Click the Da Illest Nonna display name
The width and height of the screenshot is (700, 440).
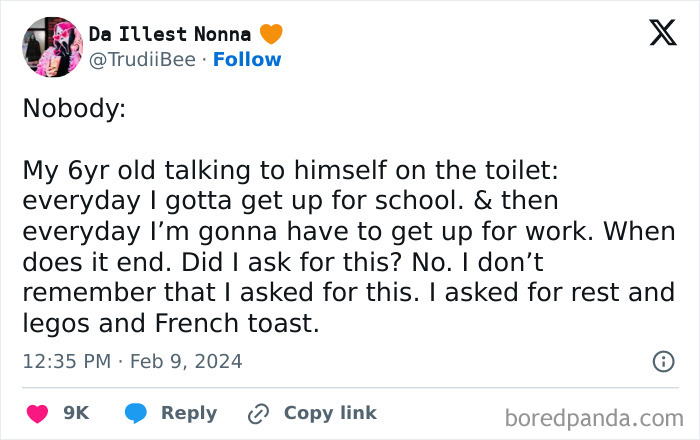[x=170, y=34]
